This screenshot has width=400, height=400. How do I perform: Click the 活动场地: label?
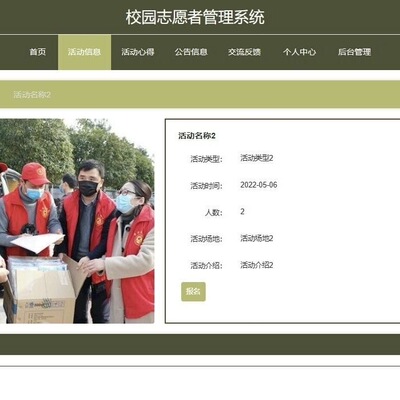tap(206, 239)
